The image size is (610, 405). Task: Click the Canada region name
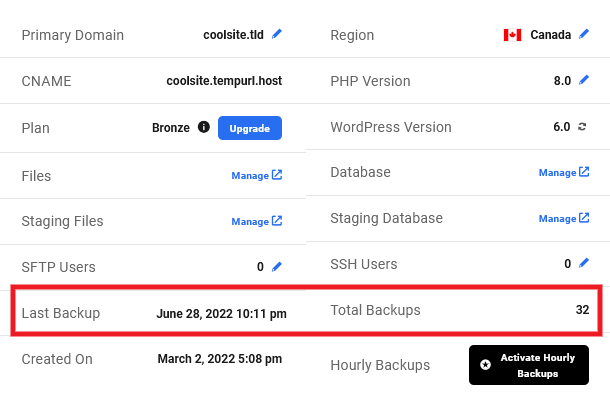[550, 35]
